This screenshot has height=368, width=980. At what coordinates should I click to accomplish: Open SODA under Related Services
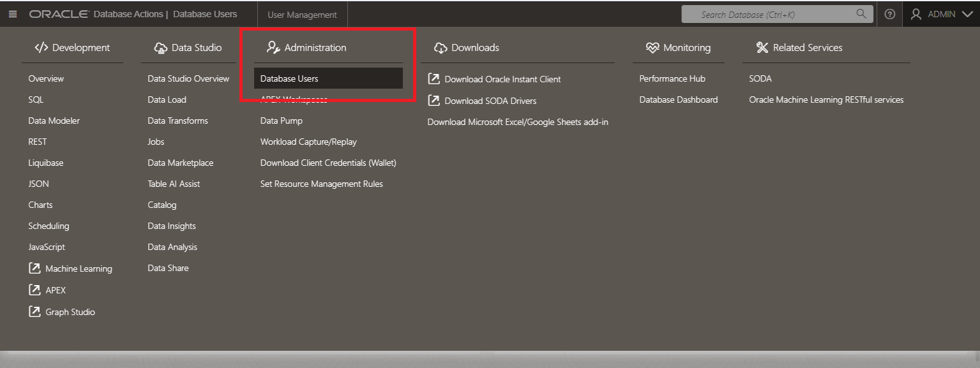pos(760,78)
